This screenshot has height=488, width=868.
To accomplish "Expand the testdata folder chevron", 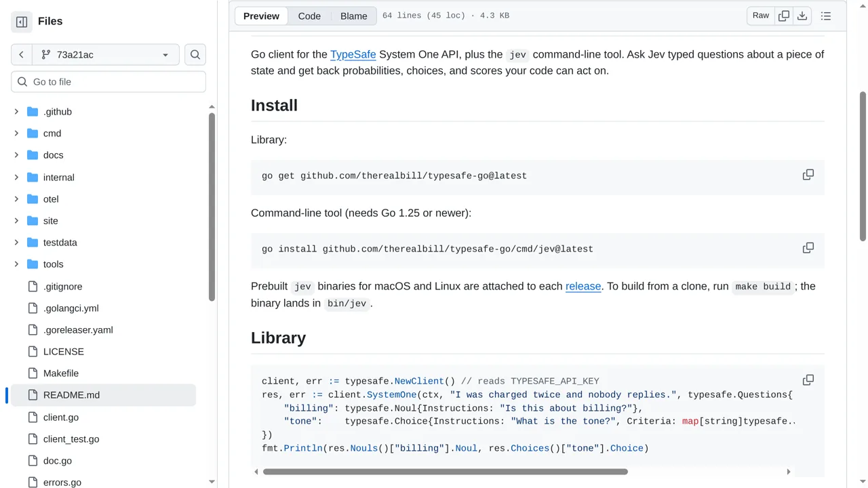I will [16, 243].
